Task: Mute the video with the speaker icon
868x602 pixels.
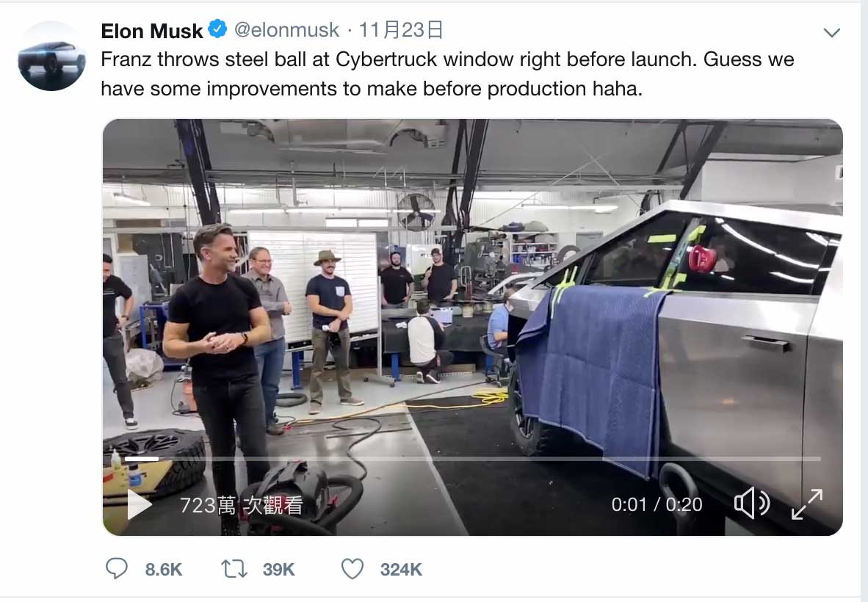Action: tap(751, 503)
